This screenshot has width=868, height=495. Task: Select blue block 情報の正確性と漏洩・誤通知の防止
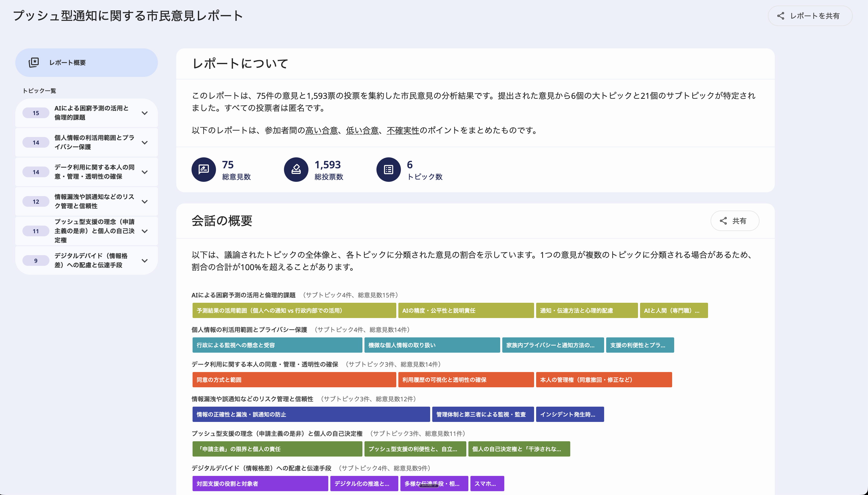tap(311, 415)
